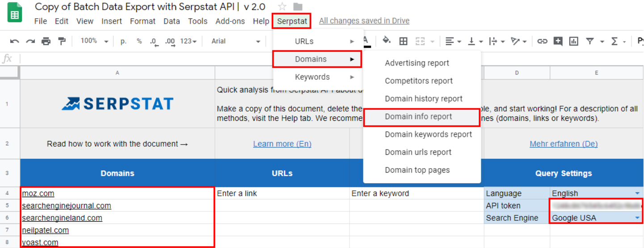Click the filter icon
The width and height of the screenshot is (644, 248).
(590, 41)
